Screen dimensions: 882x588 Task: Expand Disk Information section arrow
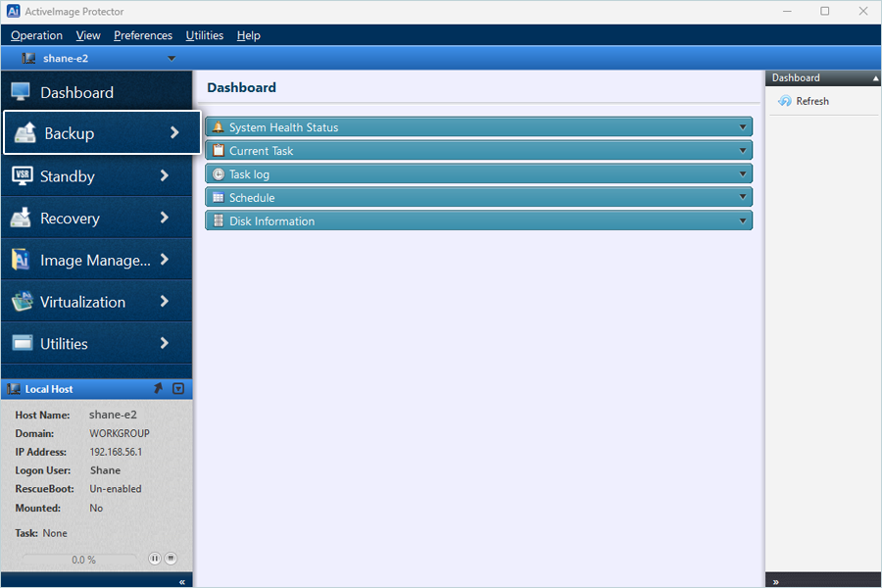pos(743,220)
